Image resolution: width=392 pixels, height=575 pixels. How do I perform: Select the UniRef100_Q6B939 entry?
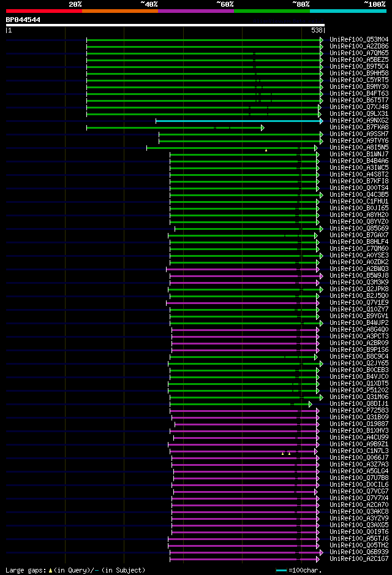click(359, 552)
